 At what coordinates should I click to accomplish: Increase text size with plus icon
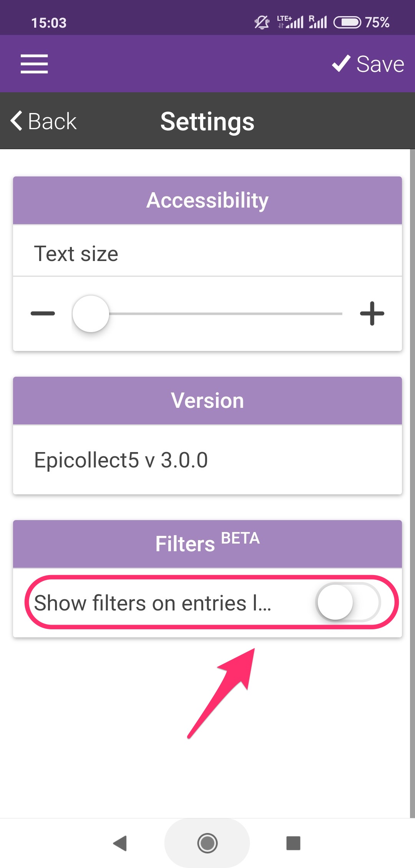point(372,313)
